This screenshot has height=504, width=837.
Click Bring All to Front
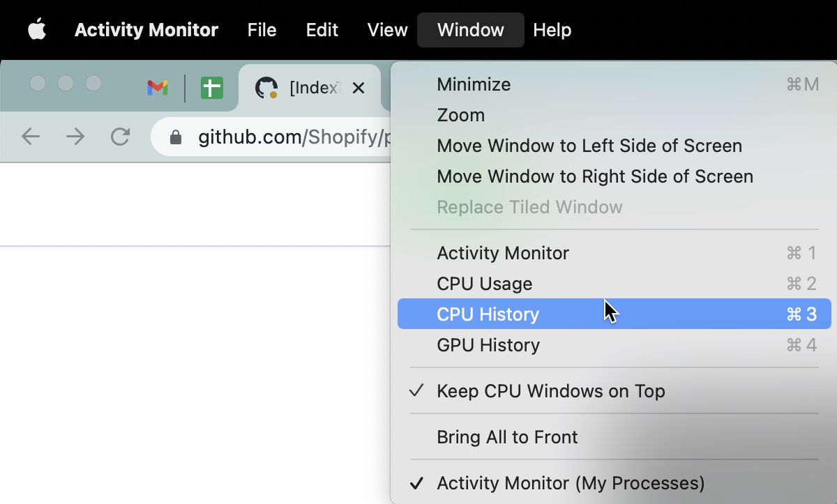(x=507, y=437)
